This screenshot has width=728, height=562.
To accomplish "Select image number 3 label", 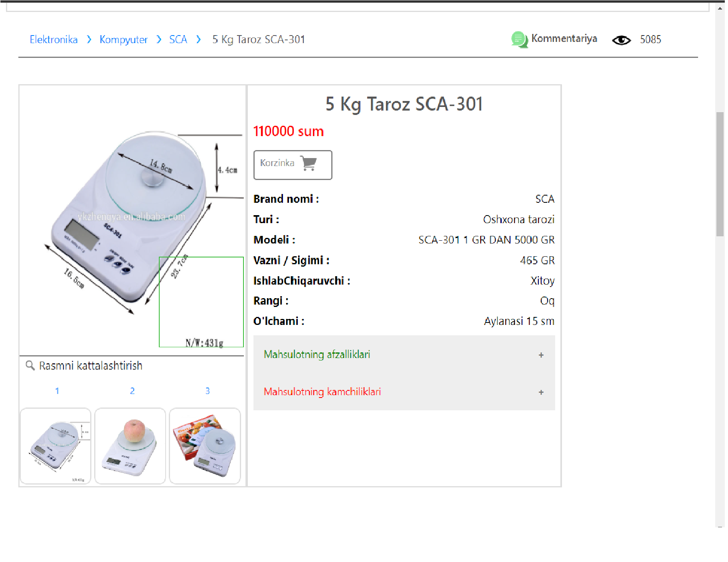I will coord(207,391).
